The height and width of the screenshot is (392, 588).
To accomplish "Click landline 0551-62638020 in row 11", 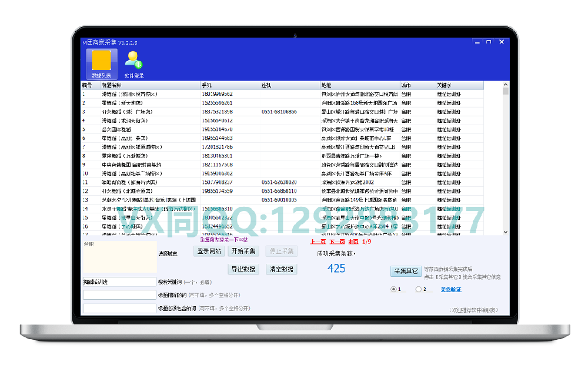I will click(279, 182).
